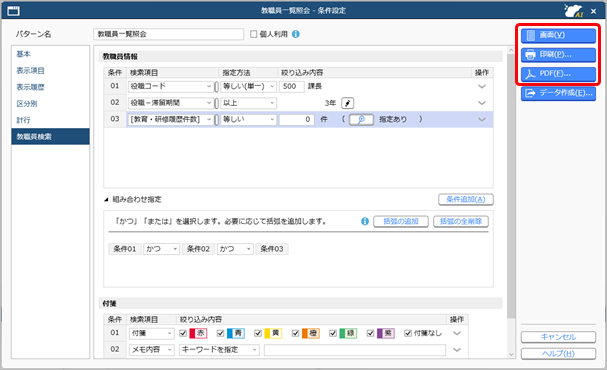The width and height of the screenshot is (607, 370).
Task: Click the magnifier search button in condition 03
Action: coord(361,120)
